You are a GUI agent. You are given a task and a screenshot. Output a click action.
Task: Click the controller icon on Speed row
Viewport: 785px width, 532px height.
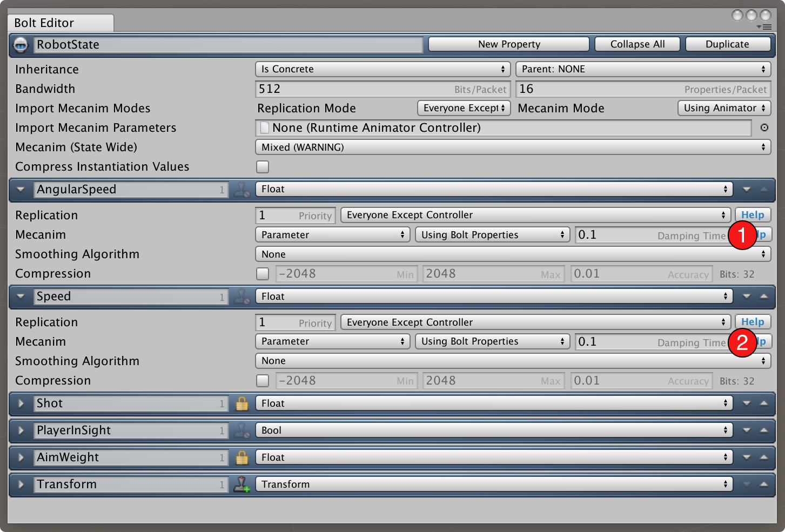pos(241,297)
